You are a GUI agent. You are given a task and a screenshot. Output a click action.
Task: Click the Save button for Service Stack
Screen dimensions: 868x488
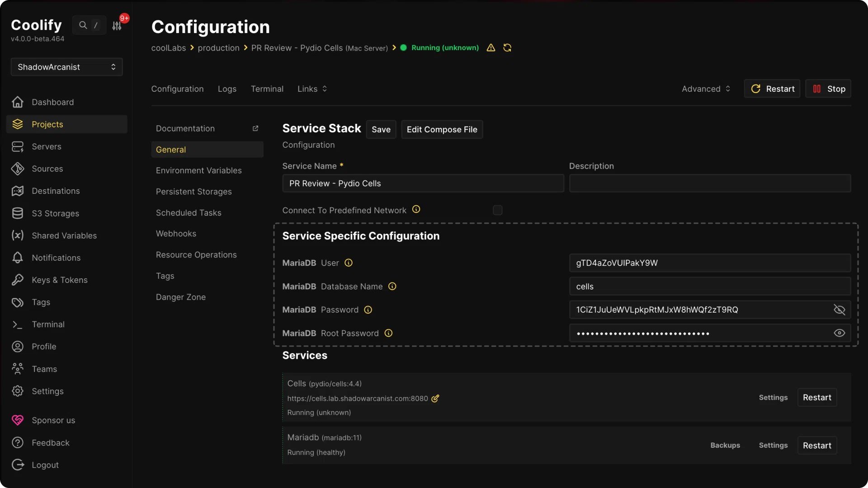pyautogui.click(x=381, y=129)
